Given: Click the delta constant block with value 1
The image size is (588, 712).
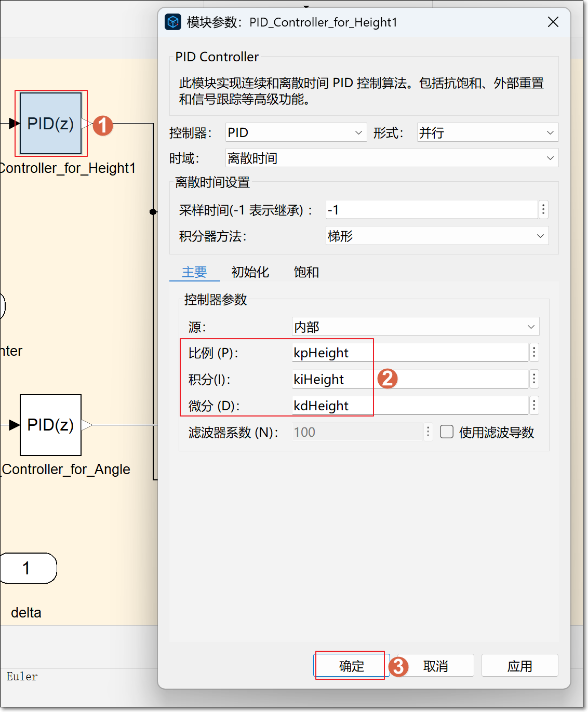Looking at the screenshot, I should (x=28, y=568).
